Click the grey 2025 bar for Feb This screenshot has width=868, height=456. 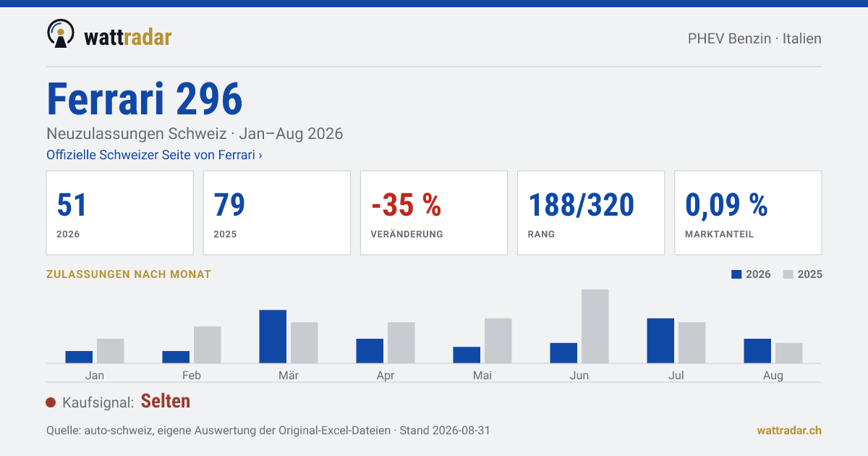click(x=208, y=345)
